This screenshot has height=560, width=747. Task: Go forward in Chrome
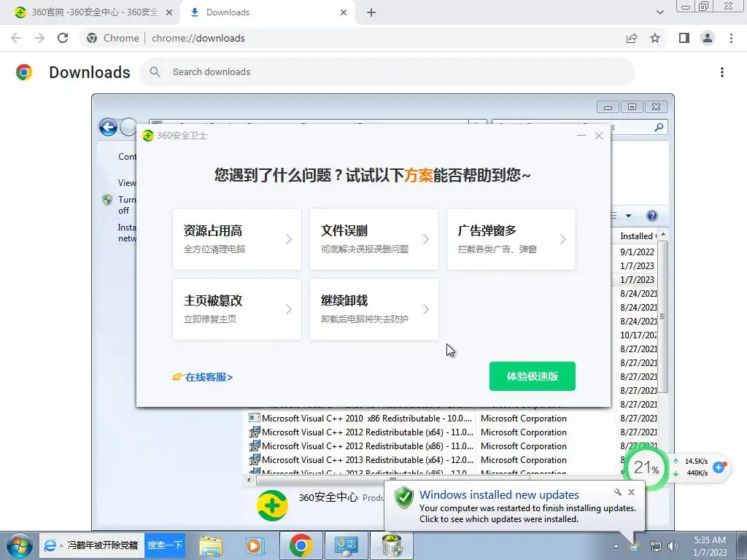39,38
